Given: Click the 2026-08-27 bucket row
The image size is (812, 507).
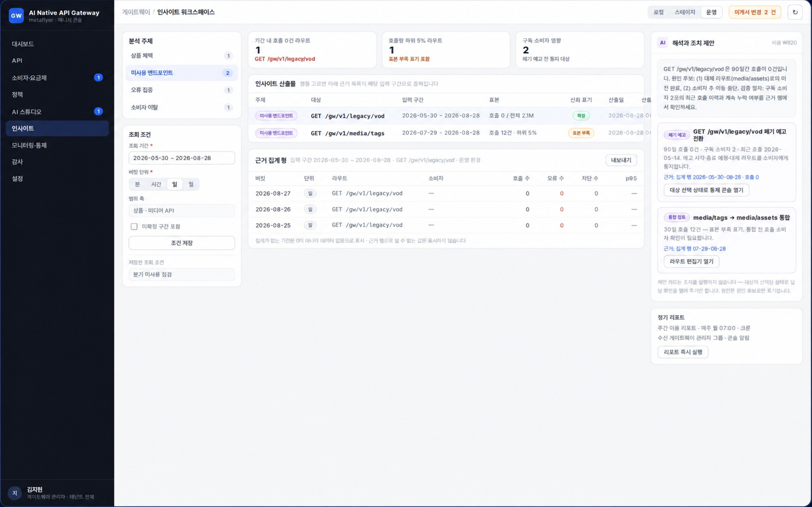Looking at the screenshot, I should pos(446,193).
